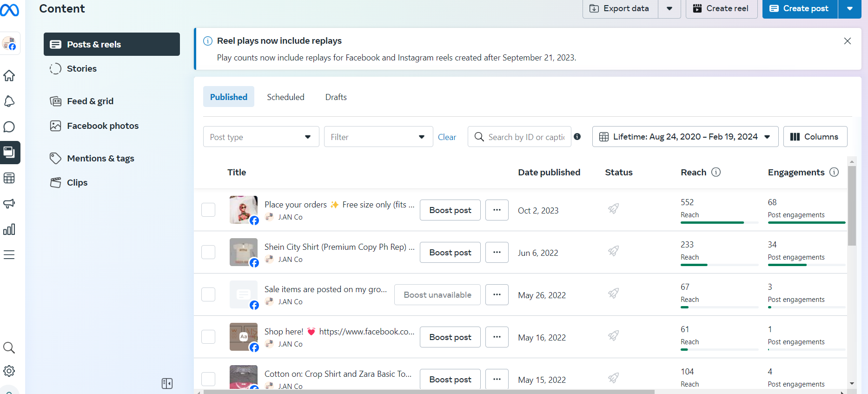
Task: Open the Ads megaphone icon
Action: 9,203
